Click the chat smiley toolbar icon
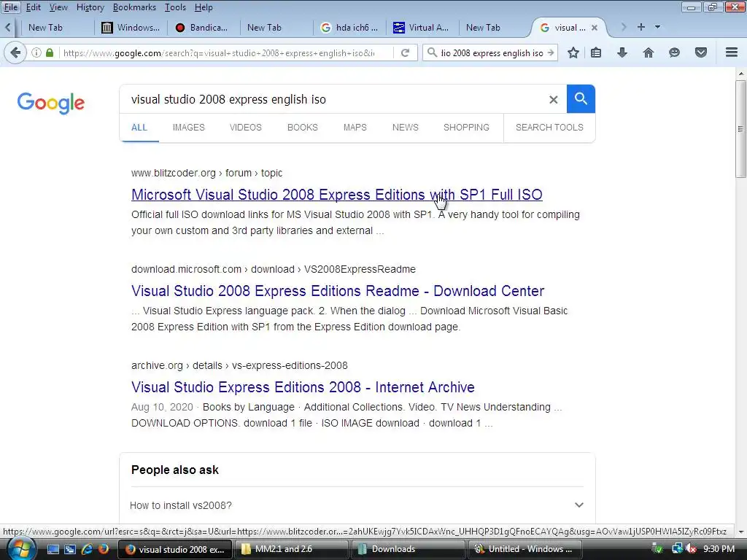 674,52
